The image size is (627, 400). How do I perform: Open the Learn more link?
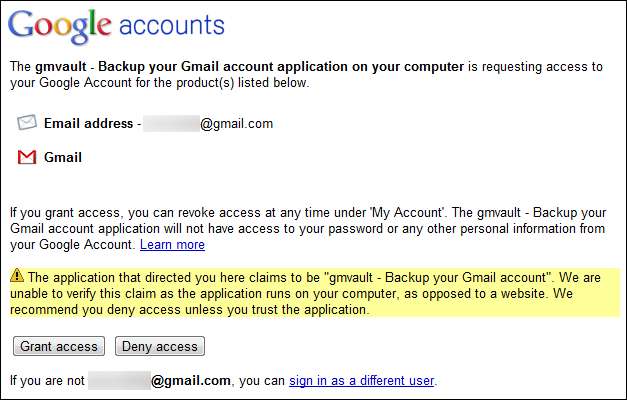tap(172, 244)
